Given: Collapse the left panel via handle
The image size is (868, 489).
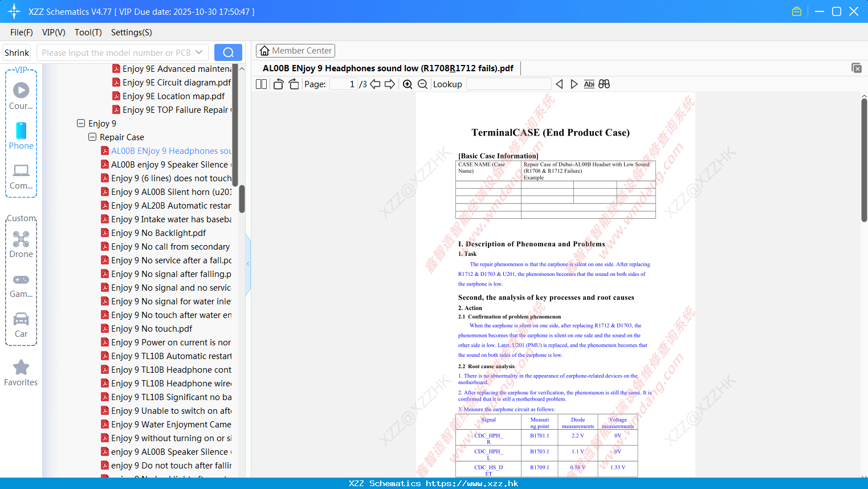Looking at the screenshot, I should click(x=248, y=264).
